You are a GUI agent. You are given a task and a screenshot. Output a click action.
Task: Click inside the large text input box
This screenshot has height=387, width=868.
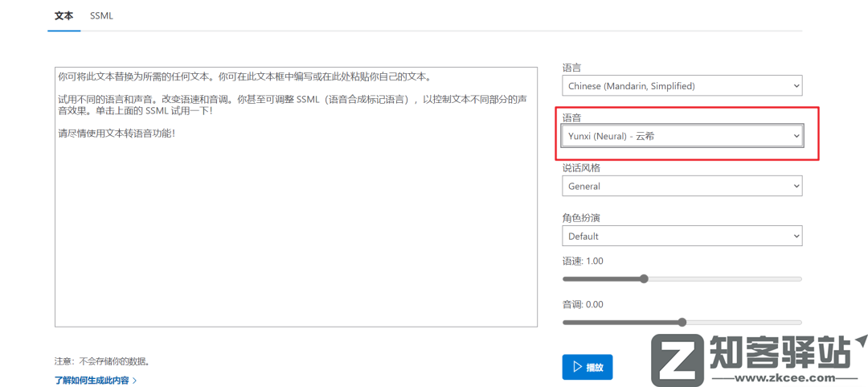[296, 225]
